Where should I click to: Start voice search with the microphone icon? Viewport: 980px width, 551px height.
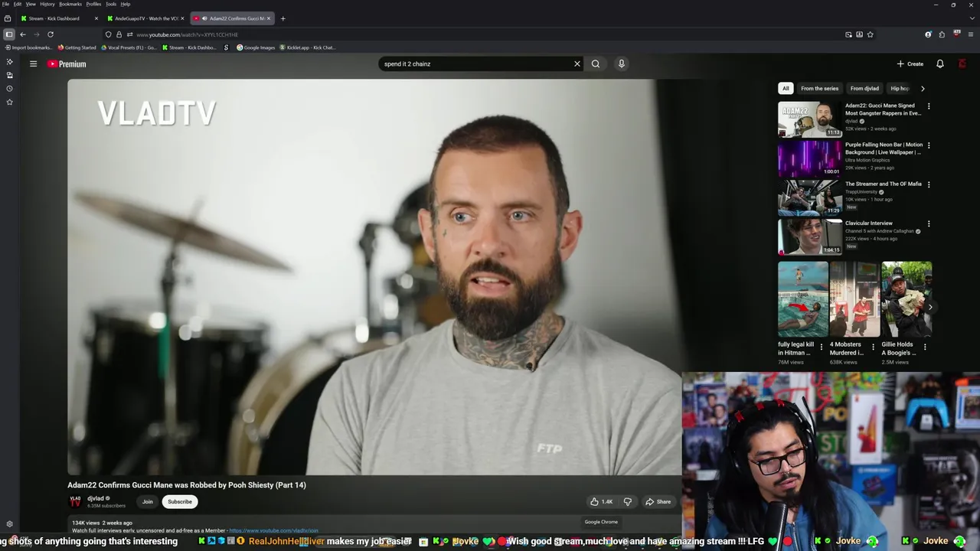[x=622, y=64]
